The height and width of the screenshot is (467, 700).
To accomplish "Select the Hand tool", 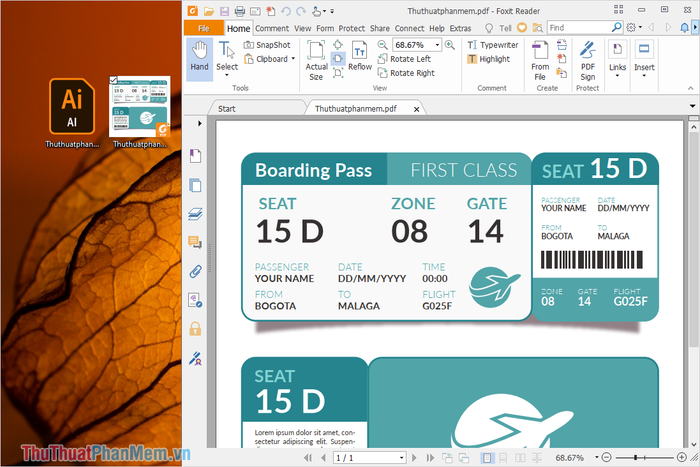I will coord(199,59).
